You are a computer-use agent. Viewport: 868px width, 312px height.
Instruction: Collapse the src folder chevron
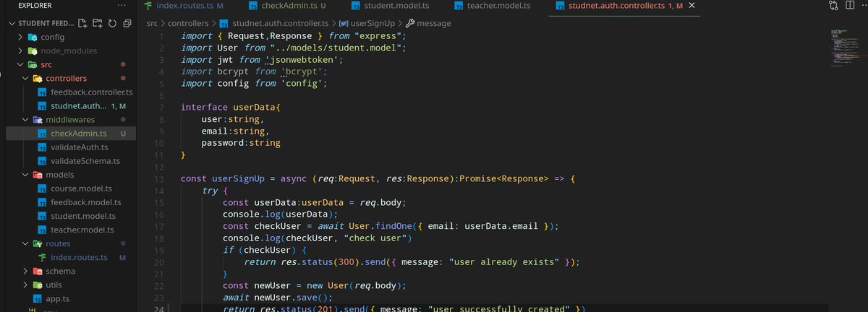click(19, 64)
